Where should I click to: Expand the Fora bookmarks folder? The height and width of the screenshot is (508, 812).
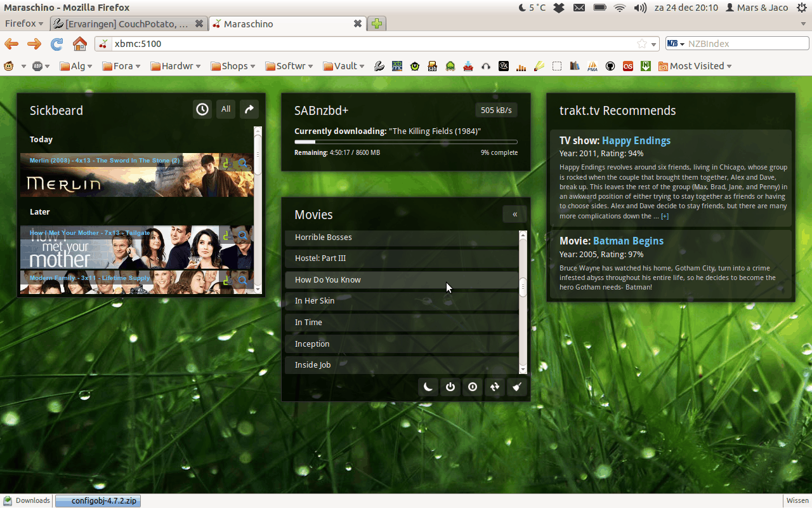(x=121, y=66)
